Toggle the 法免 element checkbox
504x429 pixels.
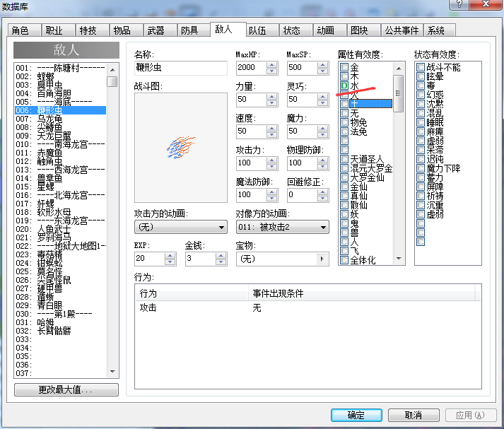(344, 131)
